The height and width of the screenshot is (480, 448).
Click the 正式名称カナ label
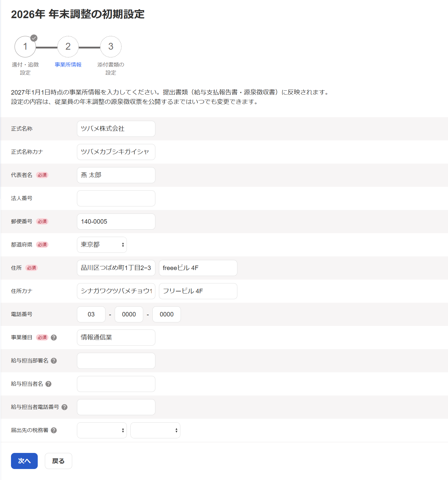pyautogui.click(x=27, y=152)
